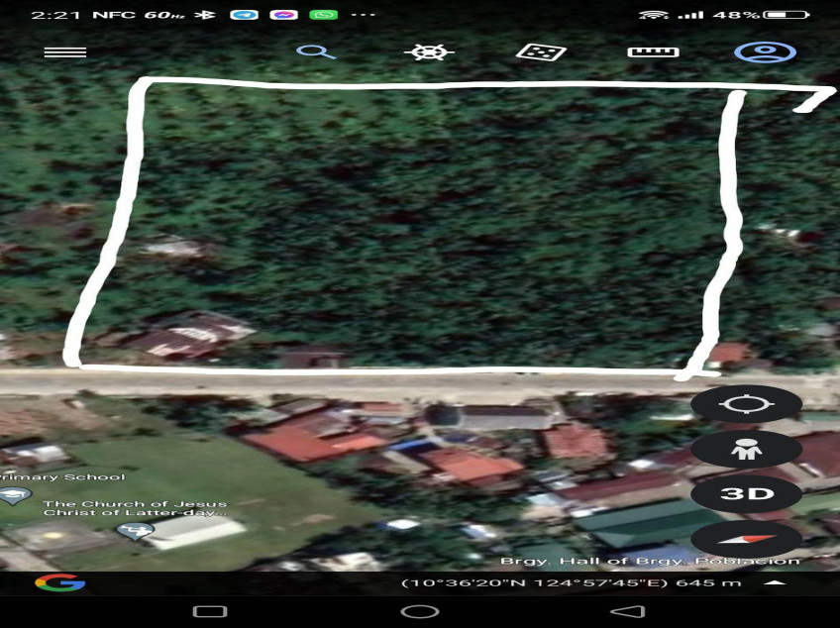The height and width of the screenshot is (628, 840).
Task: Open the Brgy. Hall of Brgy. Poblacion label
Action: 649,562
